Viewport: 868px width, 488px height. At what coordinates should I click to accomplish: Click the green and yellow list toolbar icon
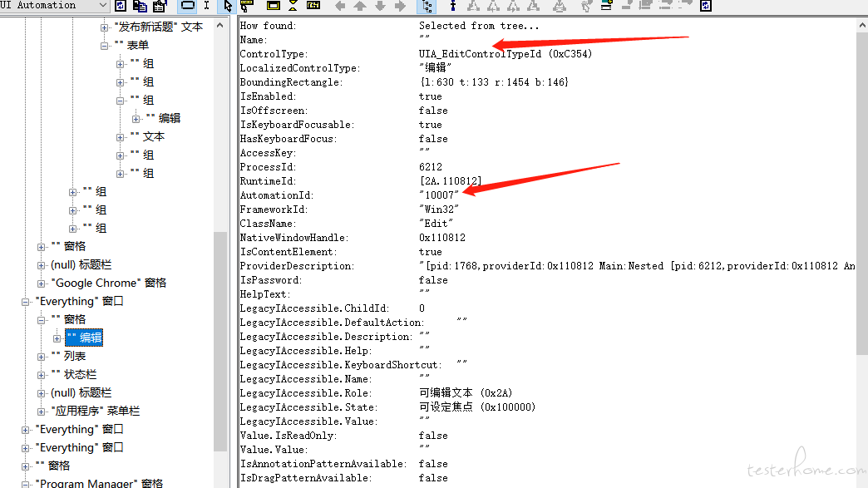pos(607,6)
